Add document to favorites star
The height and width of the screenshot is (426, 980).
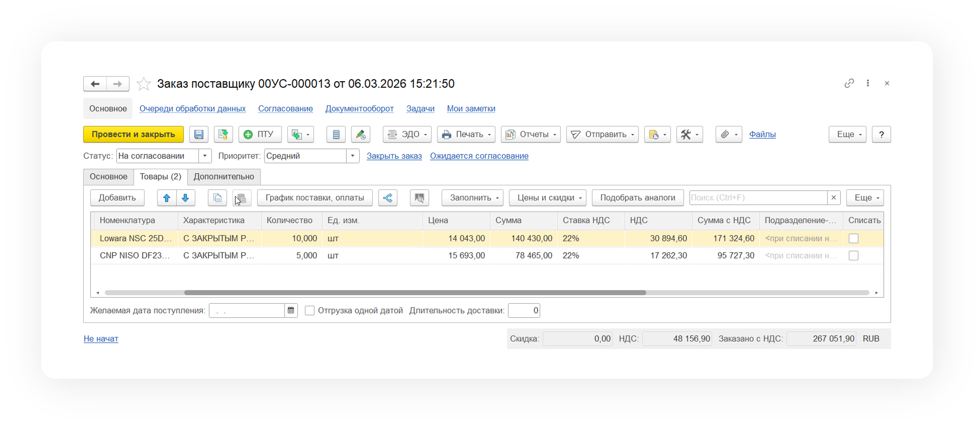point(144,84)
